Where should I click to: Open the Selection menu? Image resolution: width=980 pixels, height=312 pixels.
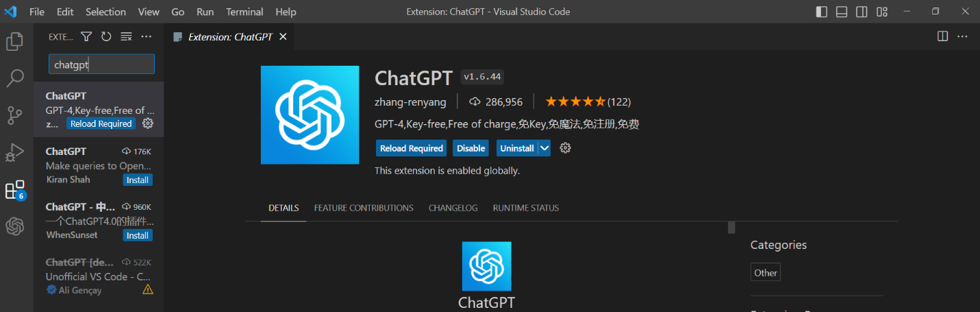pyautogui.click(x=105, y=12)
